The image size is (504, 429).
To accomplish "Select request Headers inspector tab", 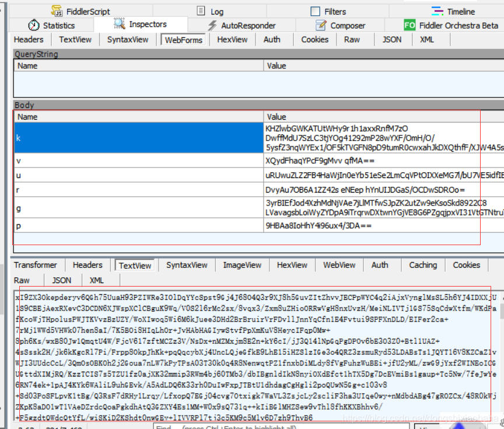I will (29, 40).
